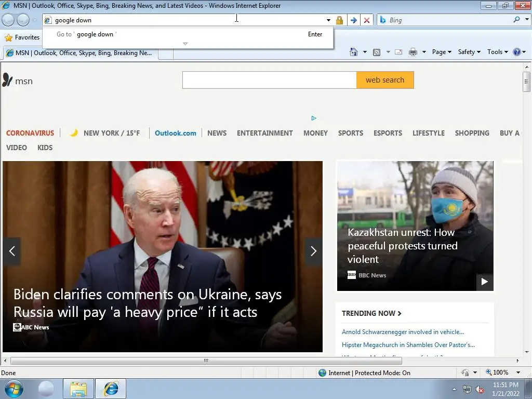This screenshot has width=532, height=399.
Task: Open Biden clarifies comments on Ukraine headline
Action: [148, 303]
